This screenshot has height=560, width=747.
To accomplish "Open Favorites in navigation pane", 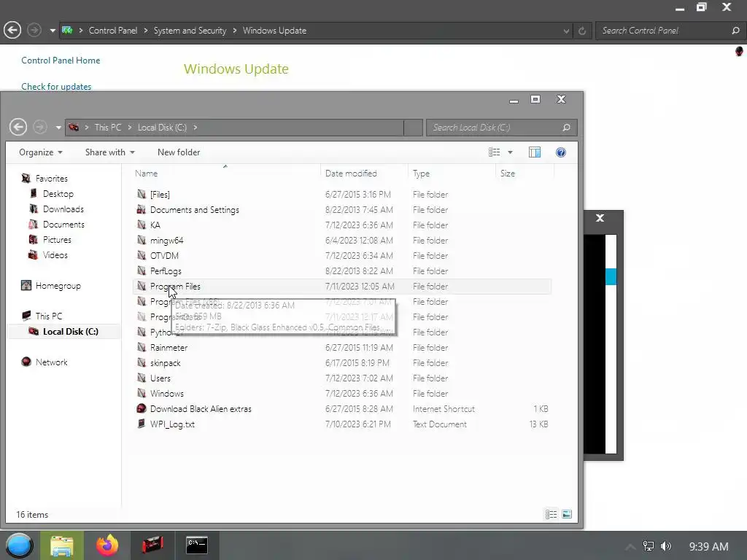I will tap(52, 179).
